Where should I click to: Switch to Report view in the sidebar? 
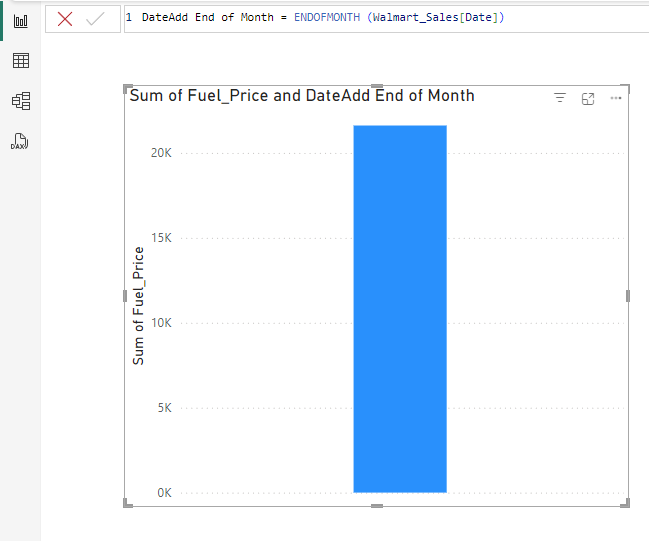tap(20, 20)
